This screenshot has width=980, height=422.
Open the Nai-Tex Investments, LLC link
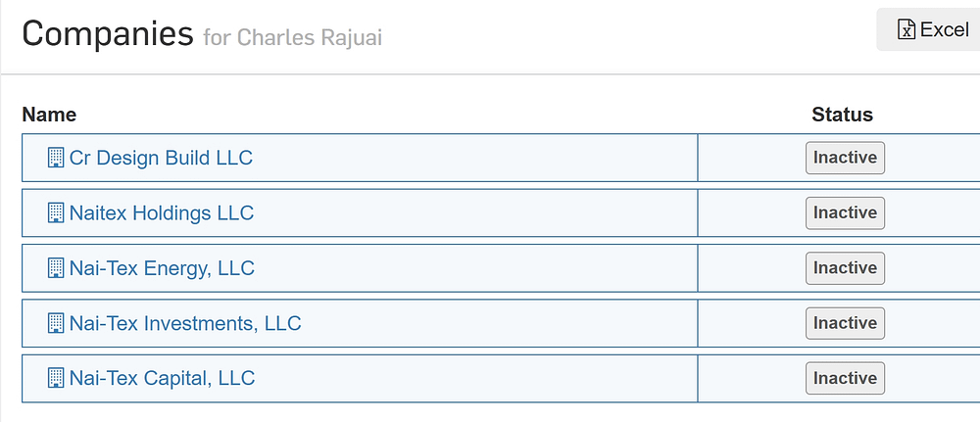click(185, 323)
